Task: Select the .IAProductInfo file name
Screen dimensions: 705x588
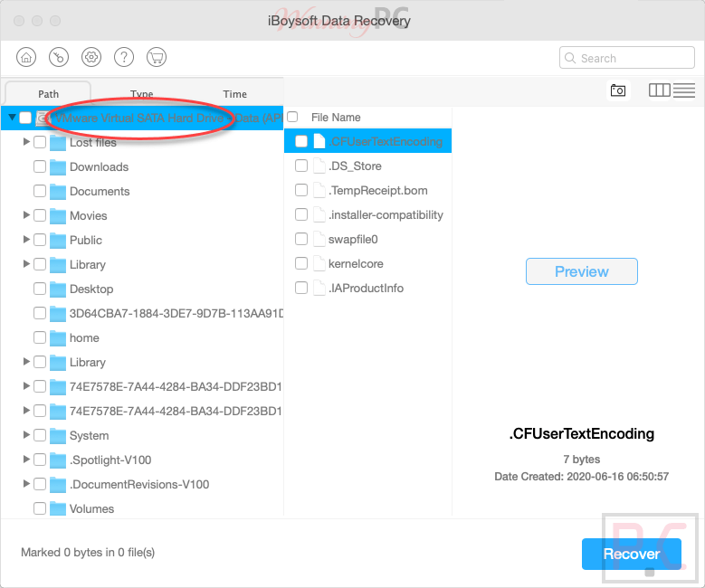Action: point(366,289)
